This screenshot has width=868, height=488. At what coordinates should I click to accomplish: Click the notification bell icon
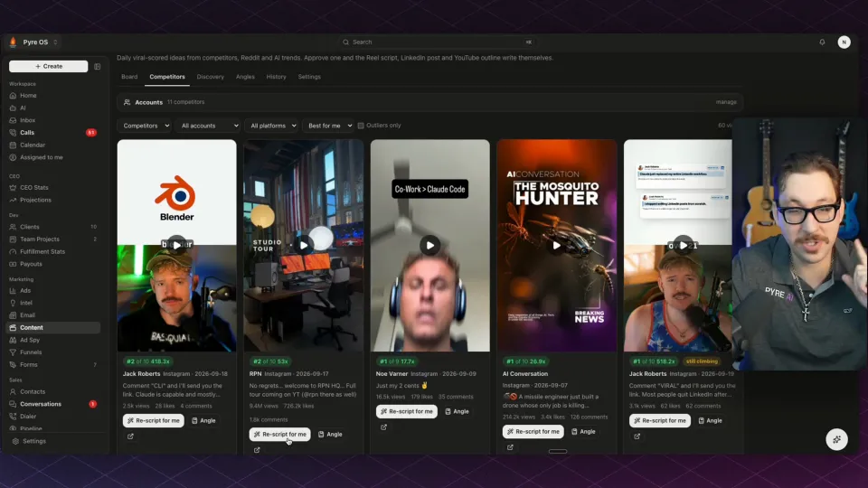tap(822, 42)
